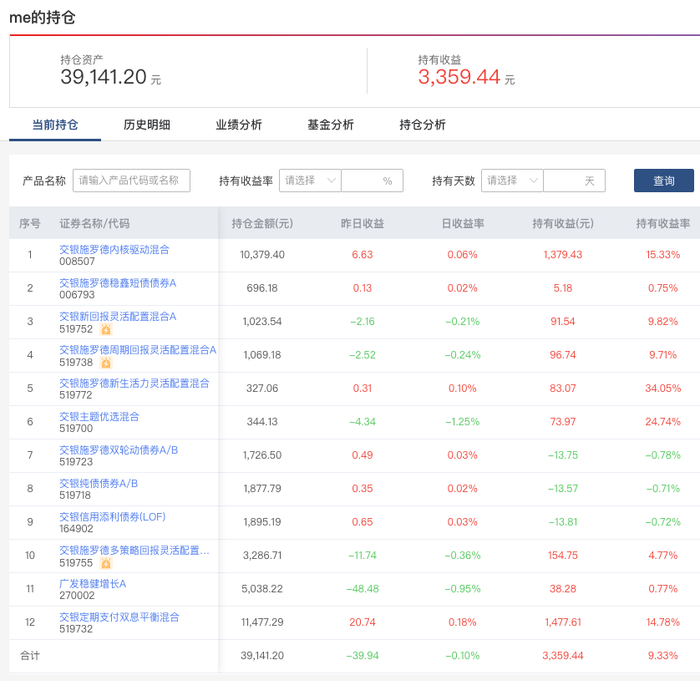Viewport: 700px width, 681px height.
Task: Open fund 交银纯债债券A/B
Action: point(99,484)
